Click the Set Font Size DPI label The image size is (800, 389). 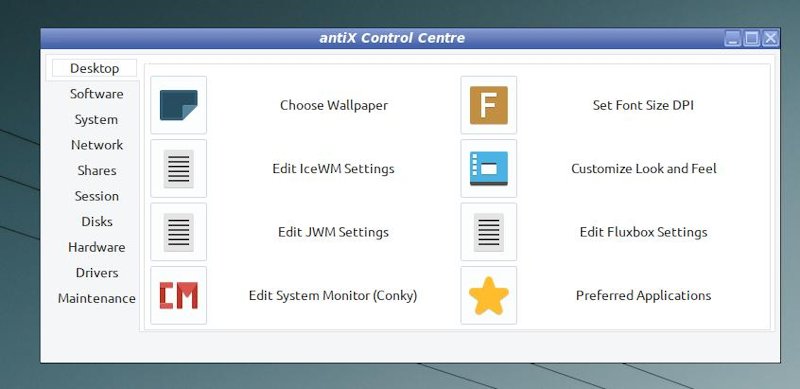point(643,105)
